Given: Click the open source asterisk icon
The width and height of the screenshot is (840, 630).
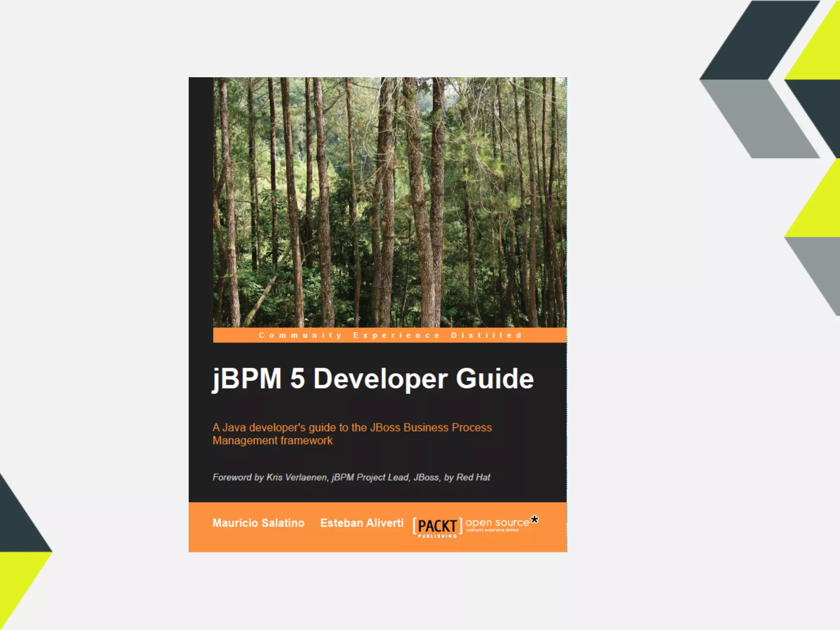Looking at the screenshot, I should [x=534, y=520].
